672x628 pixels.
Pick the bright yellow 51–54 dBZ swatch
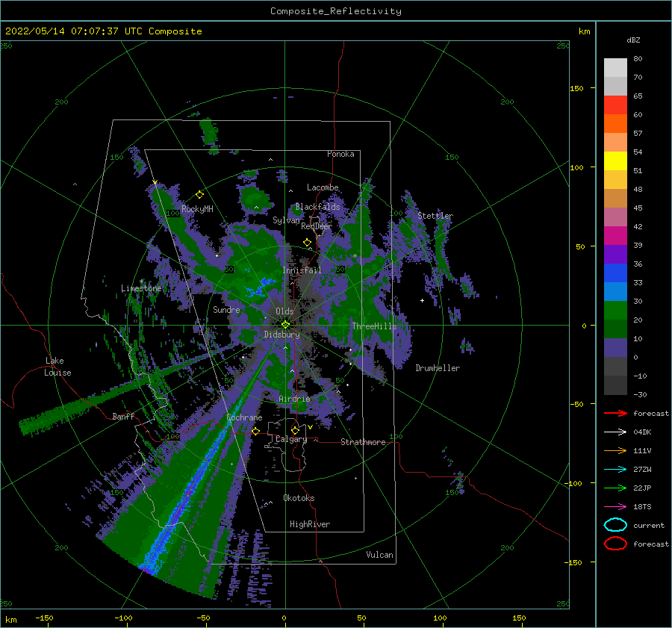coord(615,161)
